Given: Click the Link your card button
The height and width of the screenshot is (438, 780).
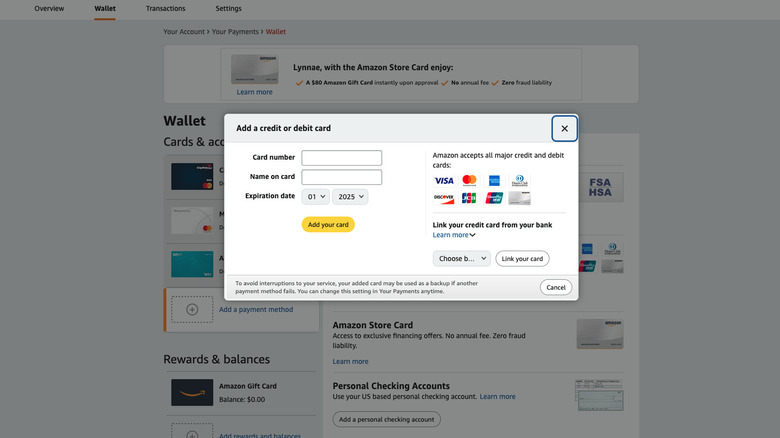Looking at the screenshot, I should pyautogui.click(x=522, y=259).
